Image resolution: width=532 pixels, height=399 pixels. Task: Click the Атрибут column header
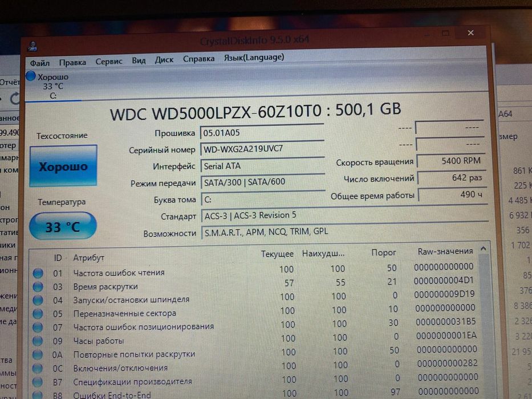88,258
